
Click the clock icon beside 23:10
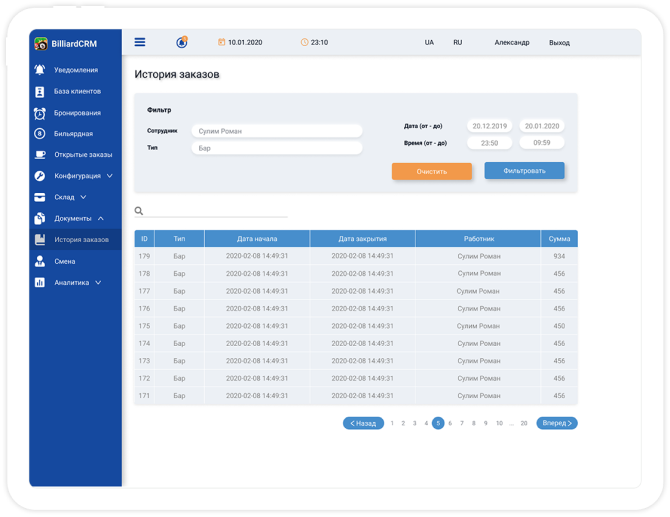304,43
